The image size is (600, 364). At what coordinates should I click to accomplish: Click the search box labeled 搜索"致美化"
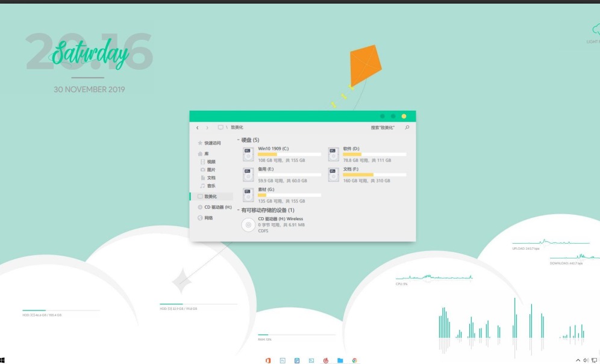(x=383, y=128)
